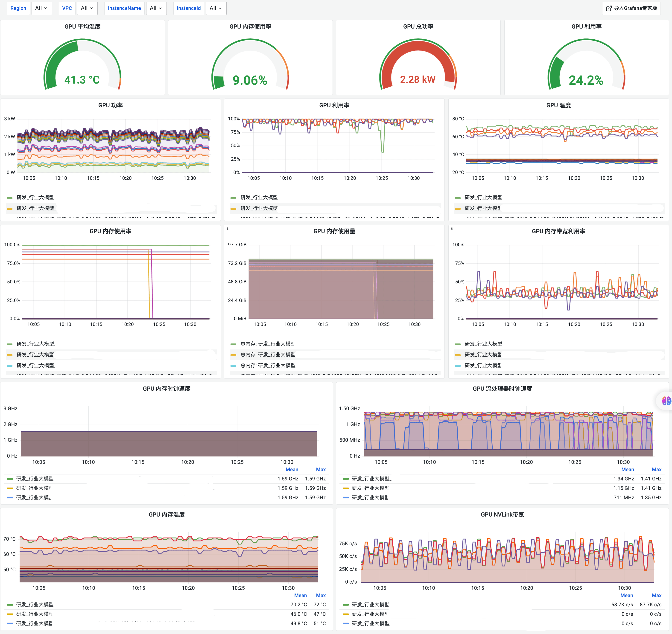The height and width of the screenshot is (634, 672).
Task: Click the info icon on GPU 内存使用量 panel
Action: click(228, 229)
